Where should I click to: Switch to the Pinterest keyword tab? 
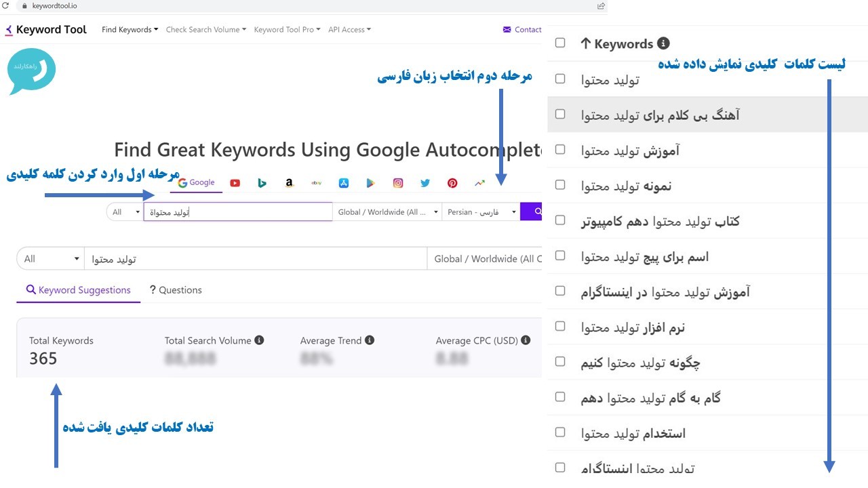point(452,183)
